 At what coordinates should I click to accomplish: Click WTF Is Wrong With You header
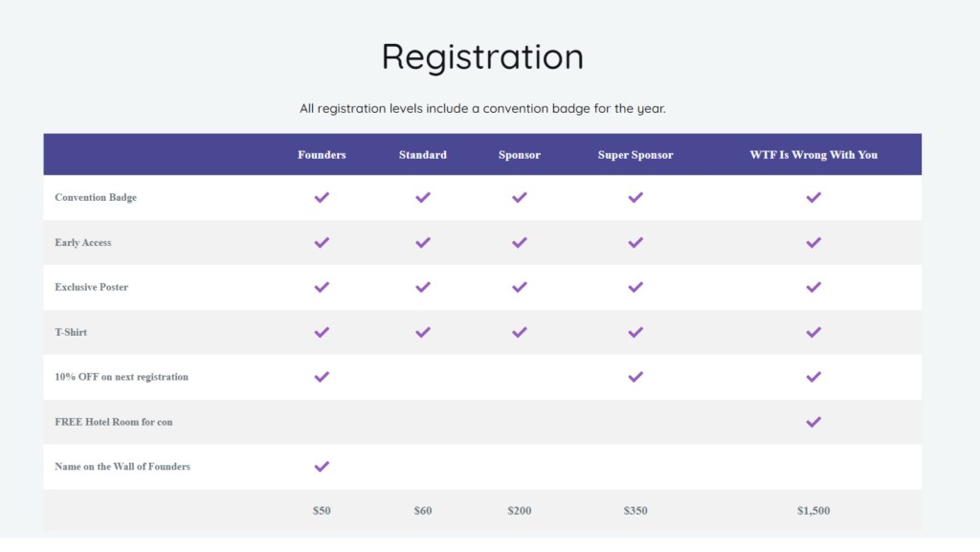813,155
